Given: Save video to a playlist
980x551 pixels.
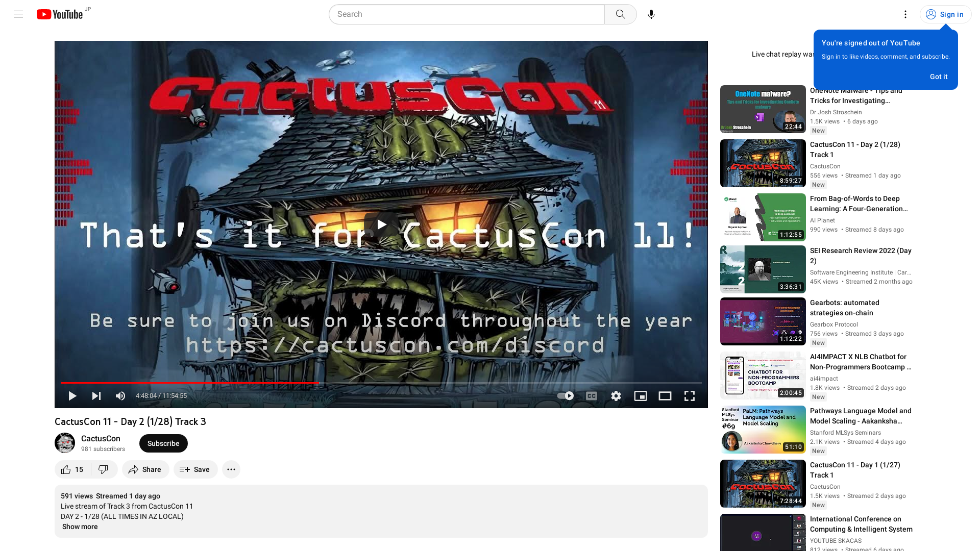Looking at the screenshot, I should [x=195, y=469].
